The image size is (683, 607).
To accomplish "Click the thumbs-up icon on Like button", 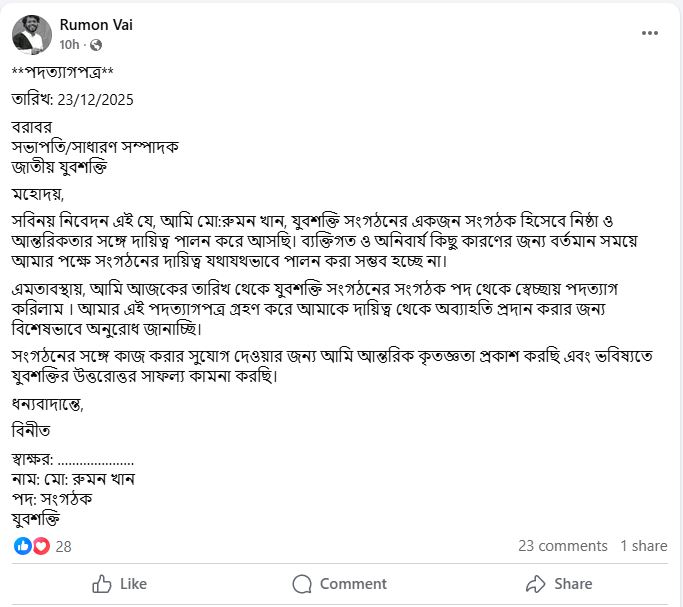I will tap(101, 584).
